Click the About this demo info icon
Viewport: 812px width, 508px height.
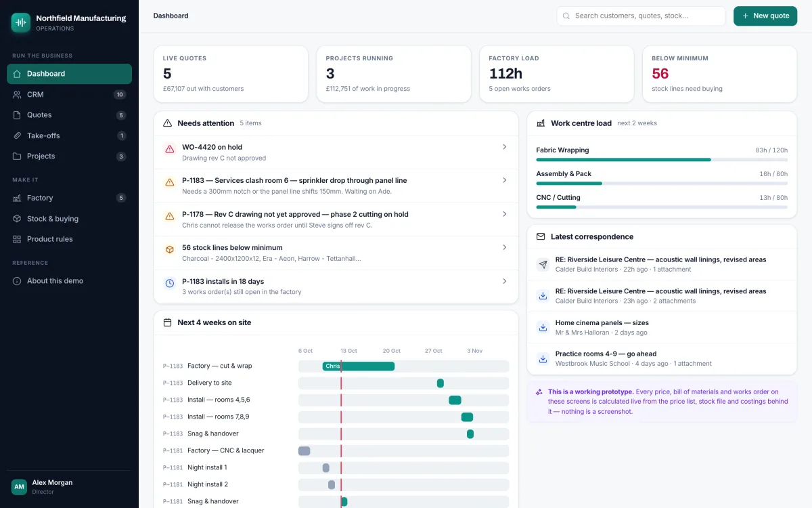17,281
